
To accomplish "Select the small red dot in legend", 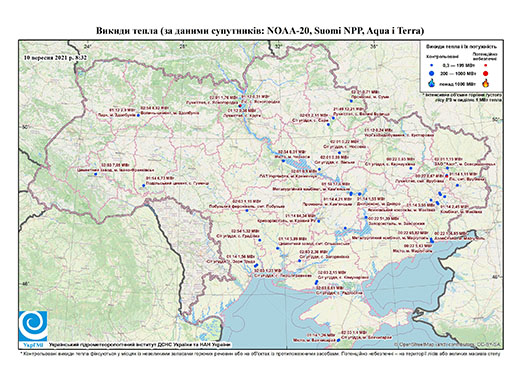I will 485,66.
